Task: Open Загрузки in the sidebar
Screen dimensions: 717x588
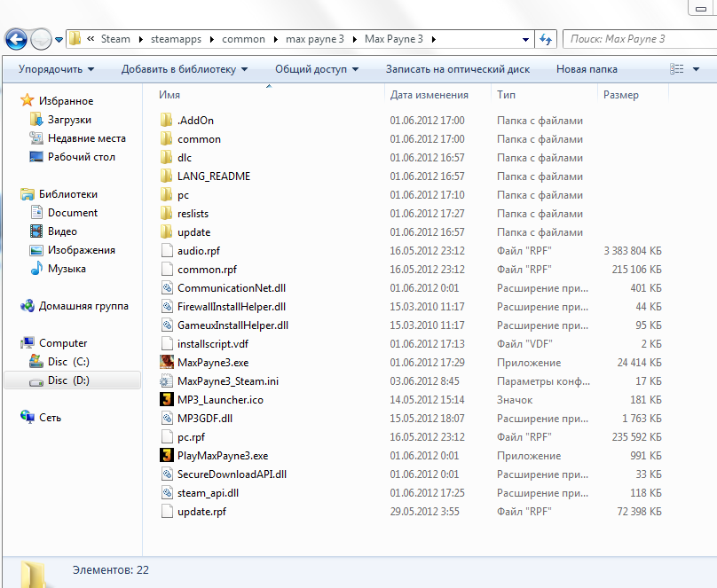Action: [69, 120]
